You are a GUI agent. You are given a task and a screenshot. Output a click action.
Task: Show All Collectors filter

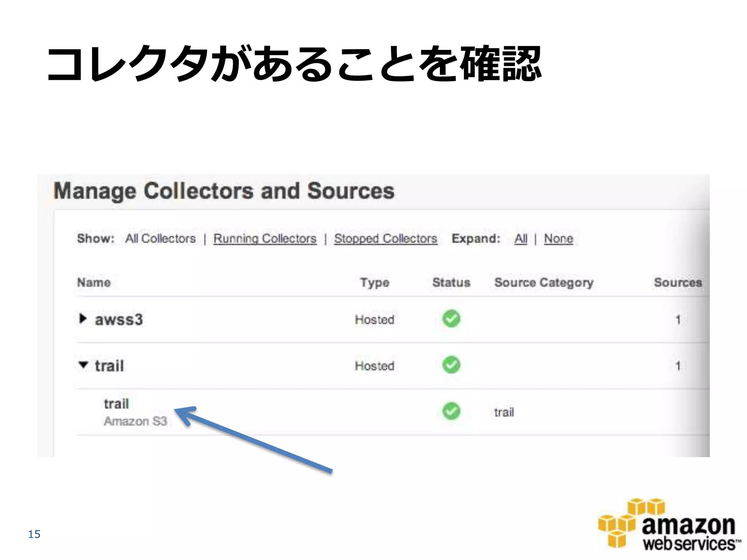tap(160, 238)
